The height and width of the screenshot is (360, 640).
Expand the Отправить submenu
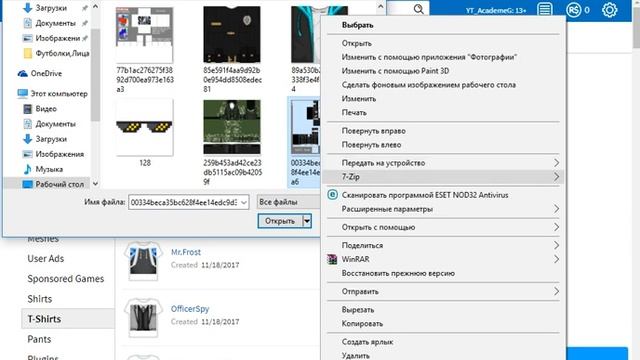coord(556,291)
